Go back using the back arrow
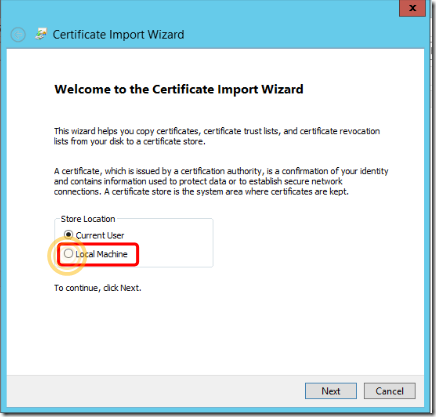The image size is (436, 417). [18, 35]
